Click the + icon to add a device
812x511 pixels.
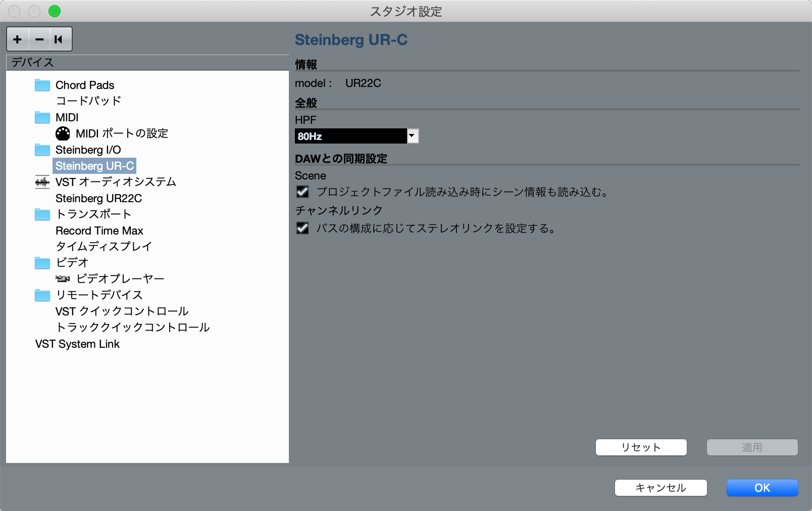coord(18,39)
